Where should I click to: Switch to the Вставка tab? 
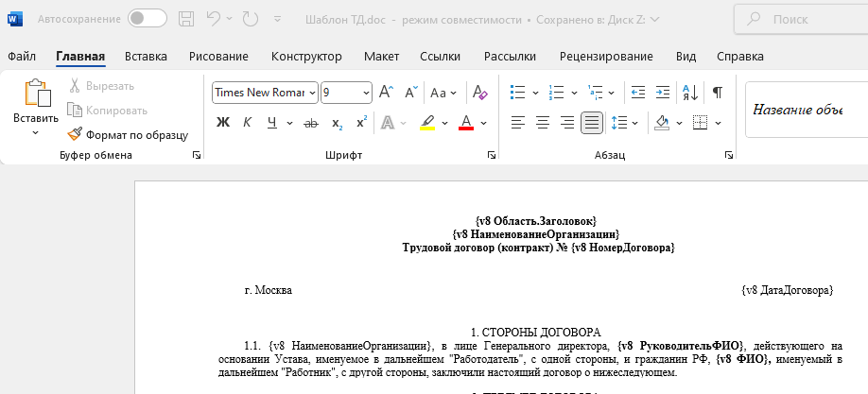pyautogui.click(x=146, y=57)
